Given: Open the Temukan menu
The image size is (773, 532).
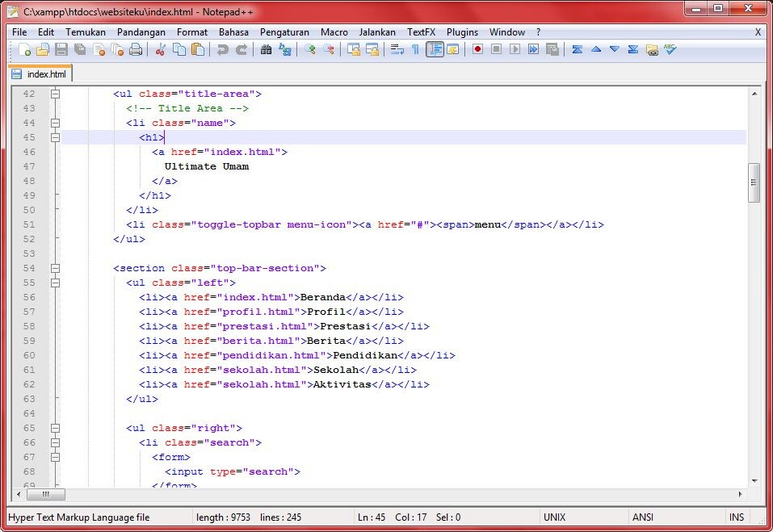Looking at the screenshot, I should click(x=86, y=32).
